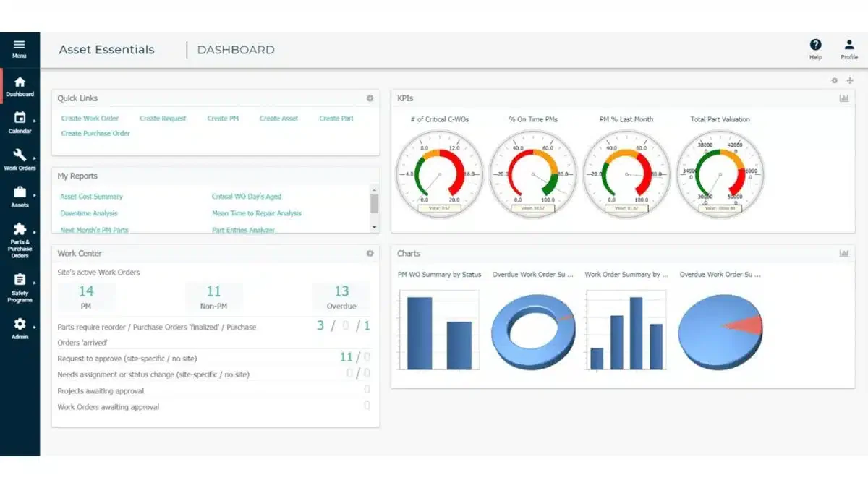Click the 13 Overdue work orders count
This screenshot has width=868, height=488.
click(341, 291)
